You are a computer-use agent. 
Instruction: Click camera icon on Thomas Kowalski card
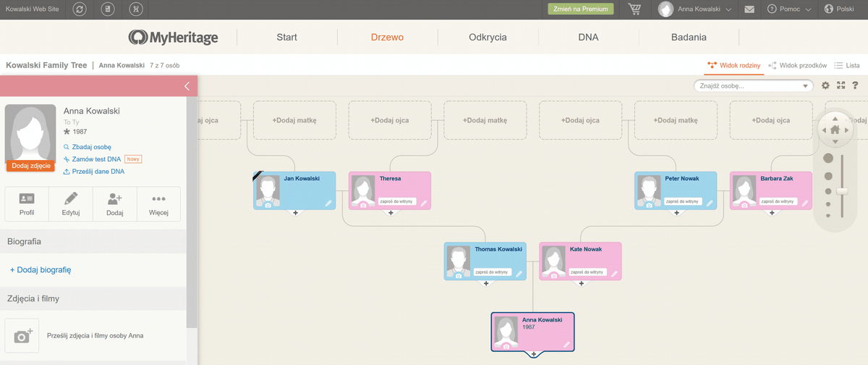[x=459, y=275]
